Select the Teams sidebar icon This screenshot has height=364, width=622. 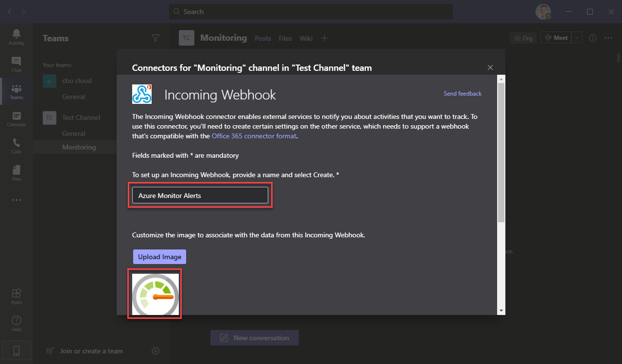(17, 91)
